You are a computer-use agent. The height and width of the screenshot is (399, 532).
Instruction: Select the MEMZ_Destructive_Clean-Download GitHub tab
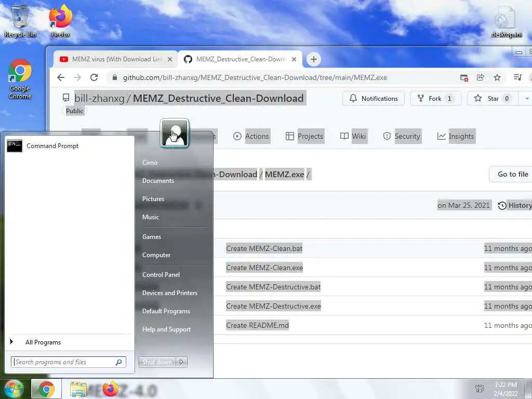240,59
